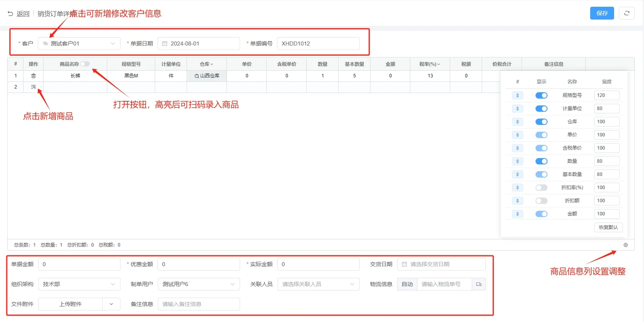Toggle display of 基本数量 column
The image size is (644, 322).
[542, 174]
